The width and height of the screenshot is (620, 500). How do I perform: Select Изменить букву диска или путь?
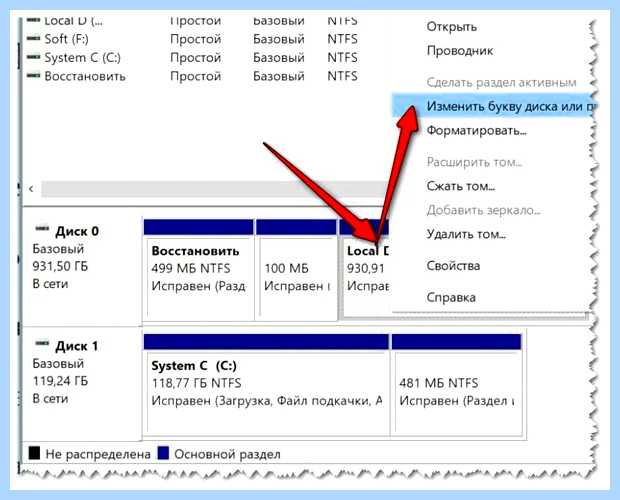click(x=492, y=106)
